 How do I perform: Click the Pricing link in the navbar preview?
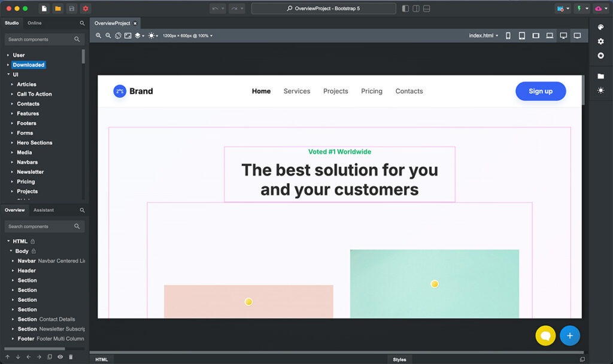[x=371, y=91]
